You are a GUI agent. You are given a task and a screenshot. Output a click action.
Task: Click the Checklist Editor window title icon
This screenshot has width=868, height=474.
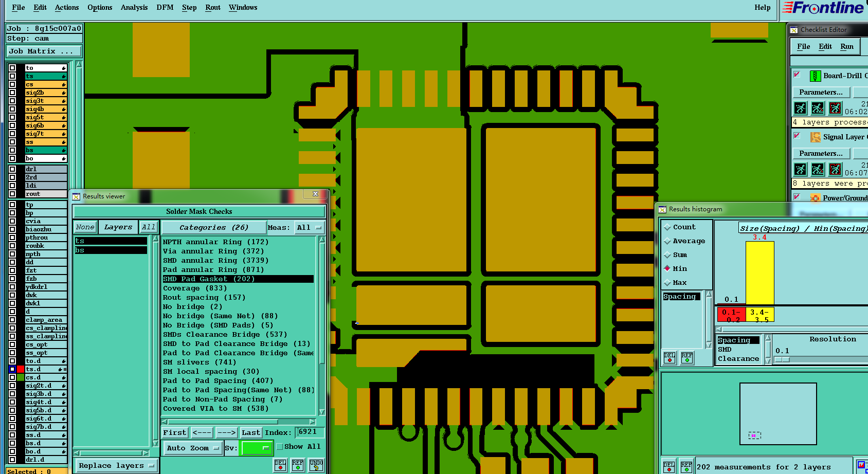[x=794, y=30]
